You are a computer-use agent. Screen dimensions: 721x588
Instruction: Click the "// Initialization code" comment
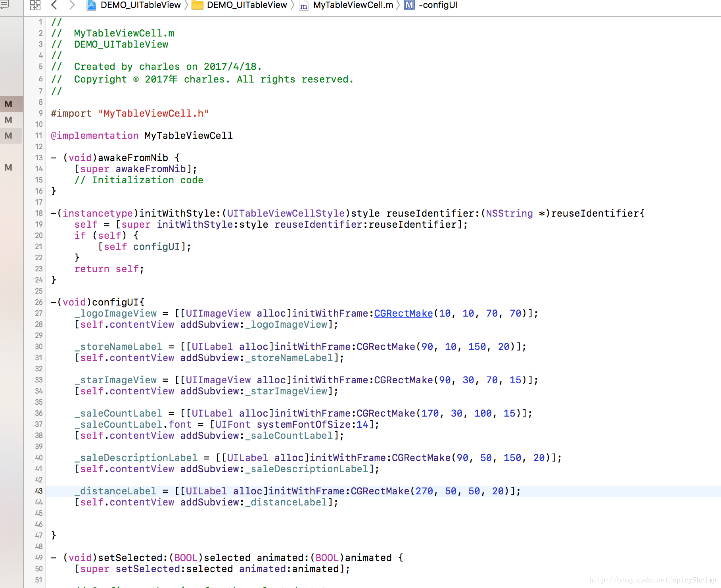tap(139, 180)
